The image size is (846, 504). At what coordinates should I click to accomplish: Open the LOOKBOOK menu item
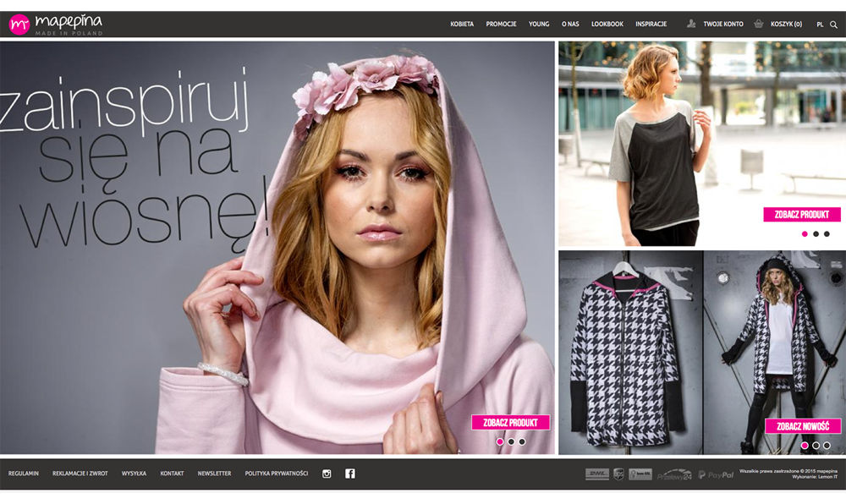coord(607,25)
